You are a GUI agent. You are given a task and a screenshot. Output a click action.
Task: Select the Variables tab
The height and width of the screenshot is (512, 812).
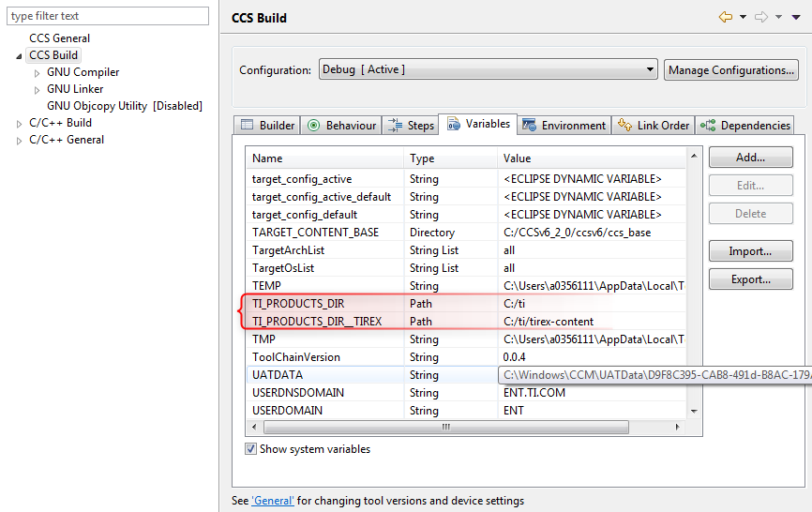[x=477, y=124]
